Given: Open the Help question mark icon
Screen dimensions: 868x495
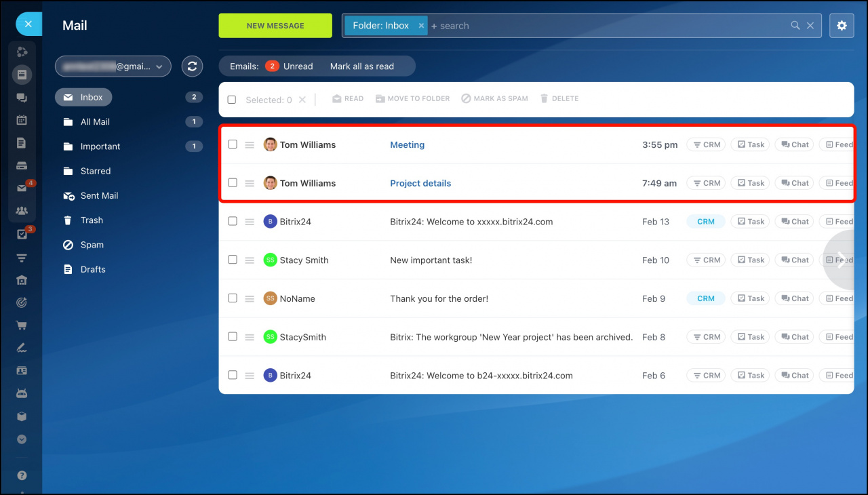Looking at the screenshot, I should coord(22,476).
